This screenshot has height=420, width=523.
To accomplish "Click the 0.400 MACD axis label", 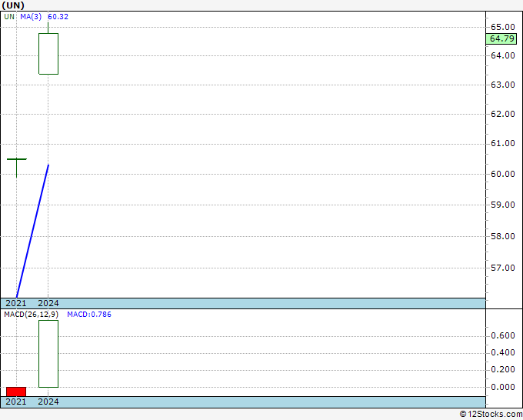I will (503, 352).
